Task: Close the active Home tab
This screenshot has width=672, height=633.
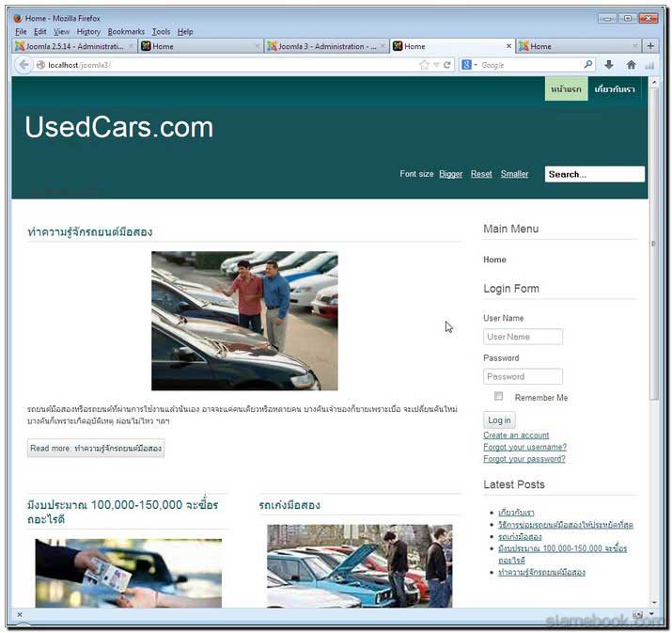Action: tap(508, 46)
